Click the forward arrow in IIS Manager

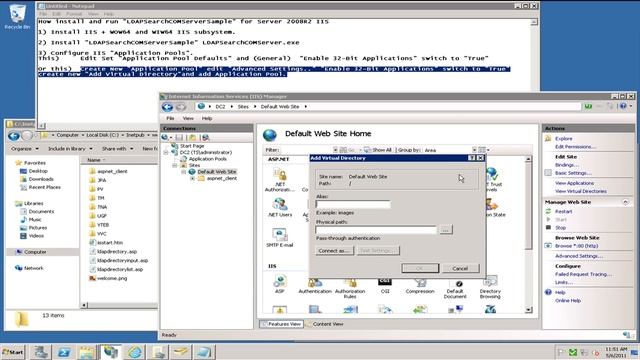pyautogui.click(x=181, y=107)
